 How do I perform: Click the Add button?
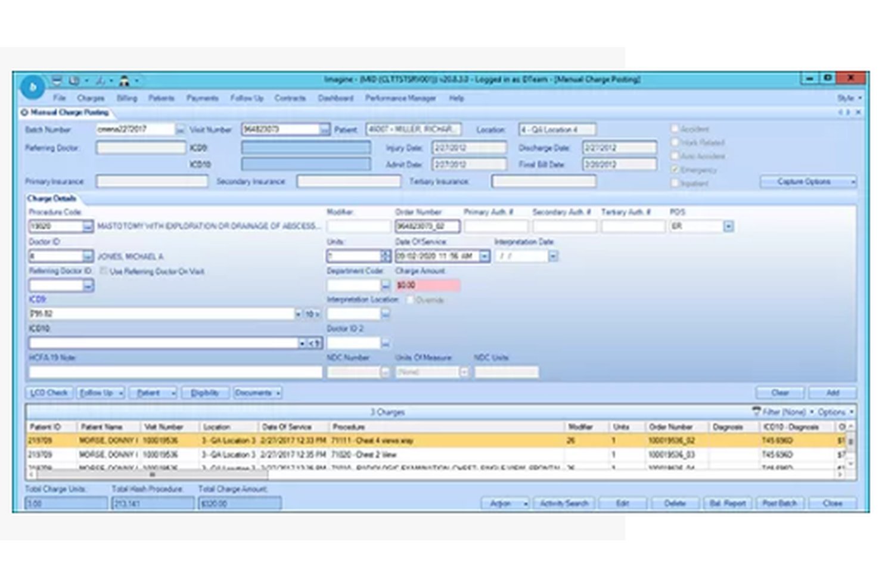click(x=833, y=393)
